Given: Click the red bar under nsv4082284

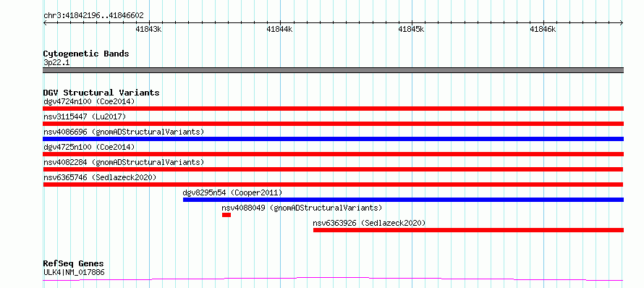Looking at the screenshot, I should click(x=333, y=169).
